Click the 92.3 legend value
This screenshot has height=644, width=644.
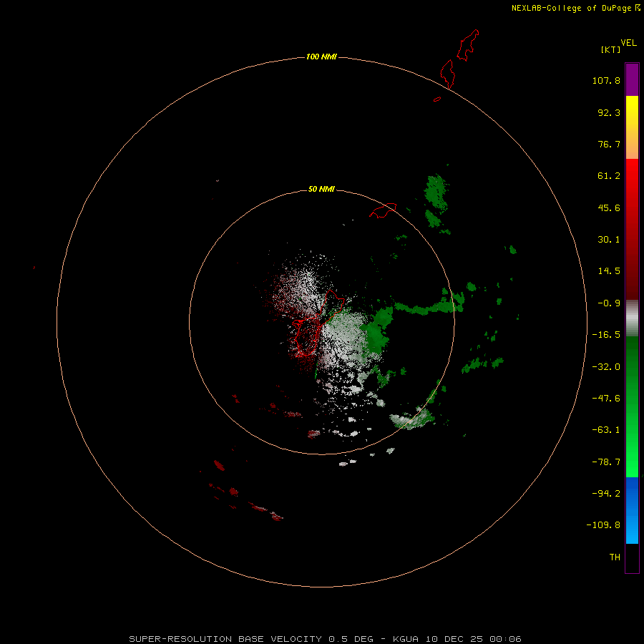(609, 112)
